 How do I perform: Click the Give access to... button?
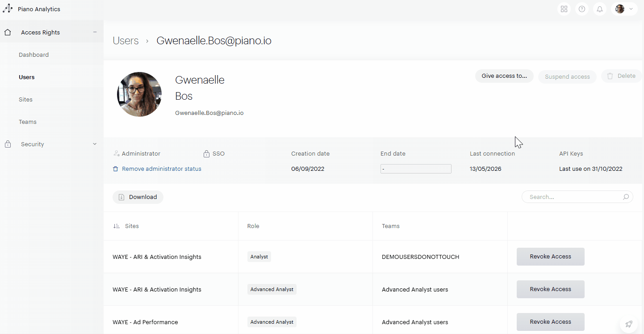coord(504,76)
